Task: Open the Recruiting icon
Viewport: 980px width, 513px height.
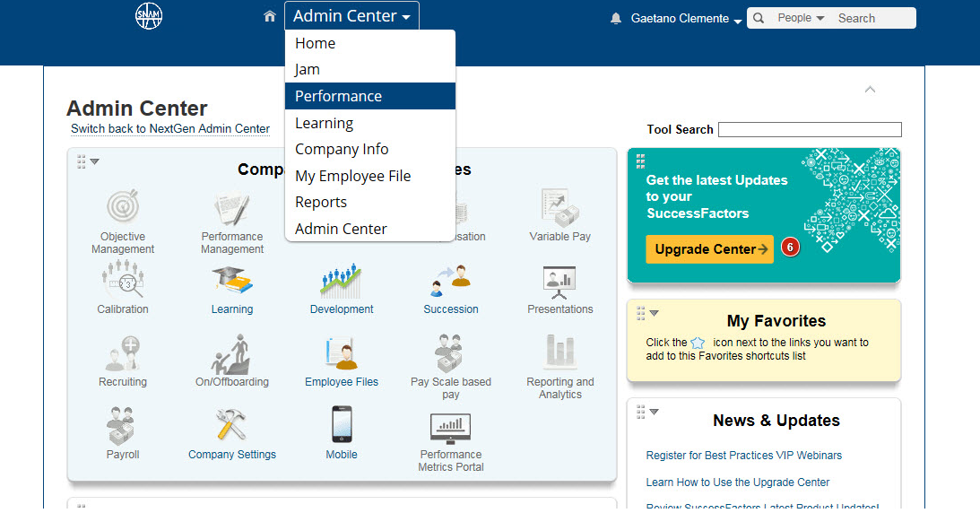Action: (123, 353)
